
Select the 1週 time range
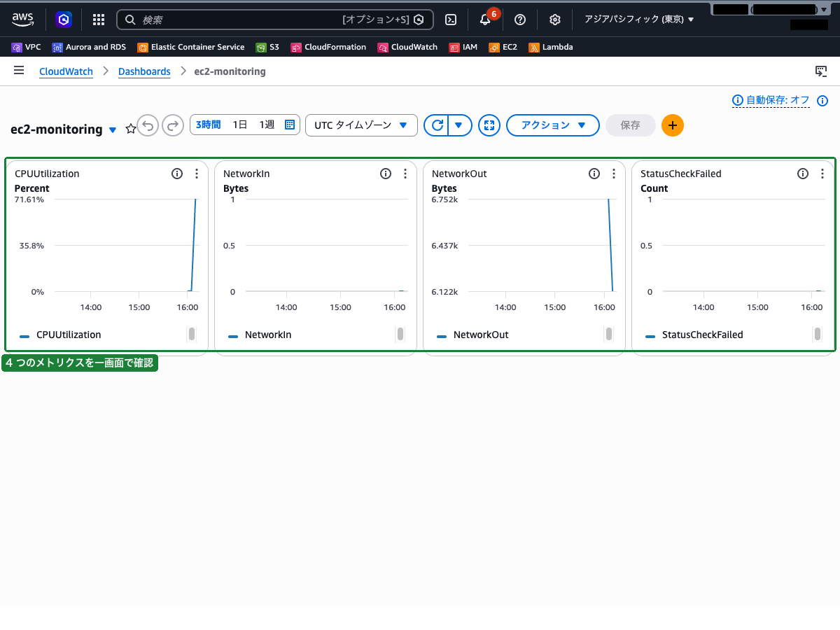pyautogui.click(x=267, y=125)
